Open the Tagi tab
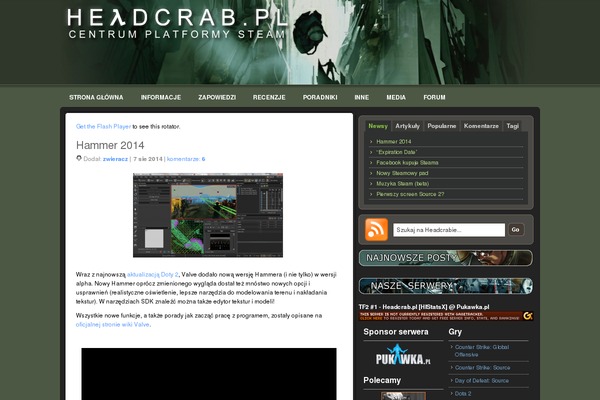The height and width of the screenshot is (400, 600). (512, 126)
